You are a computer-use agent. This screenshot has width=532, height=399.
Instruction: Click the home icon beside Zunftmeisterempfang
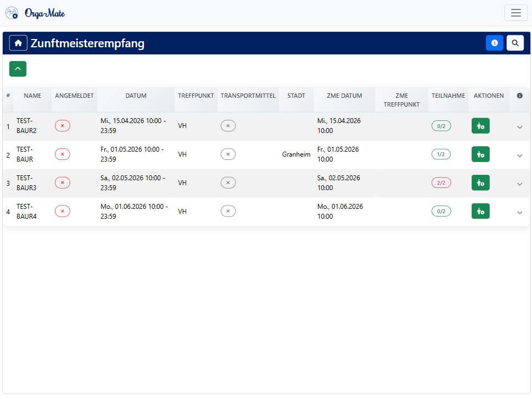(x=18, y=43)
